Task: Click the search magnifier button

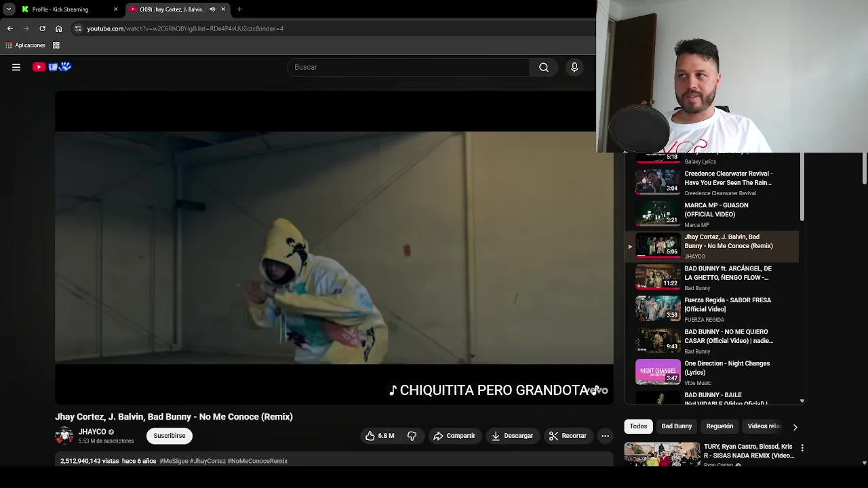Action: 544,67
